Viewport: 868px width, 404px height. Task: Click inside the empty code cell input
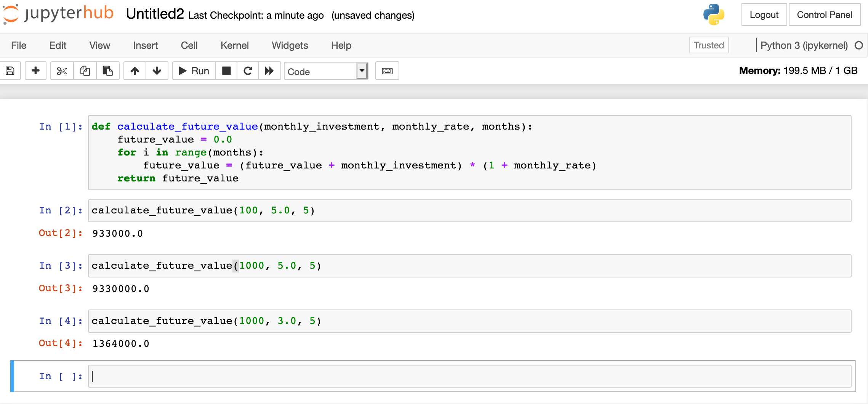tap(469, 376)
